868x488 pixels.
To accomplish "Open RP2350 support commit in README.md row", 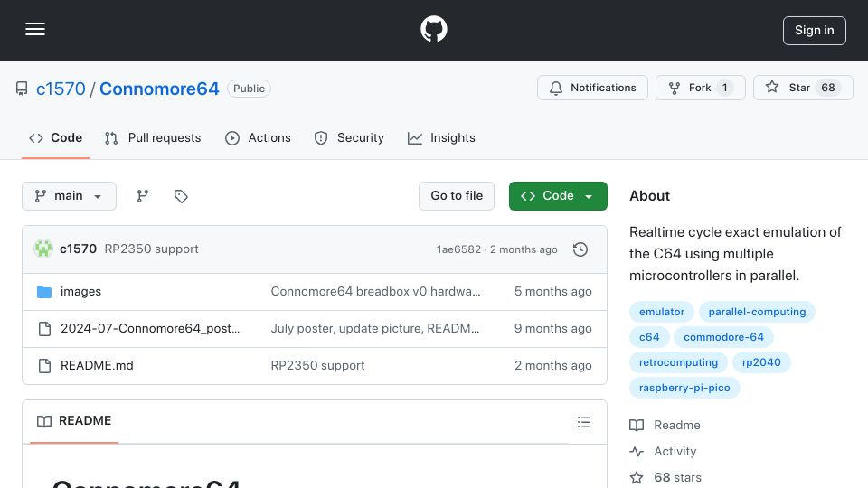I will click(x=317, y=366).
